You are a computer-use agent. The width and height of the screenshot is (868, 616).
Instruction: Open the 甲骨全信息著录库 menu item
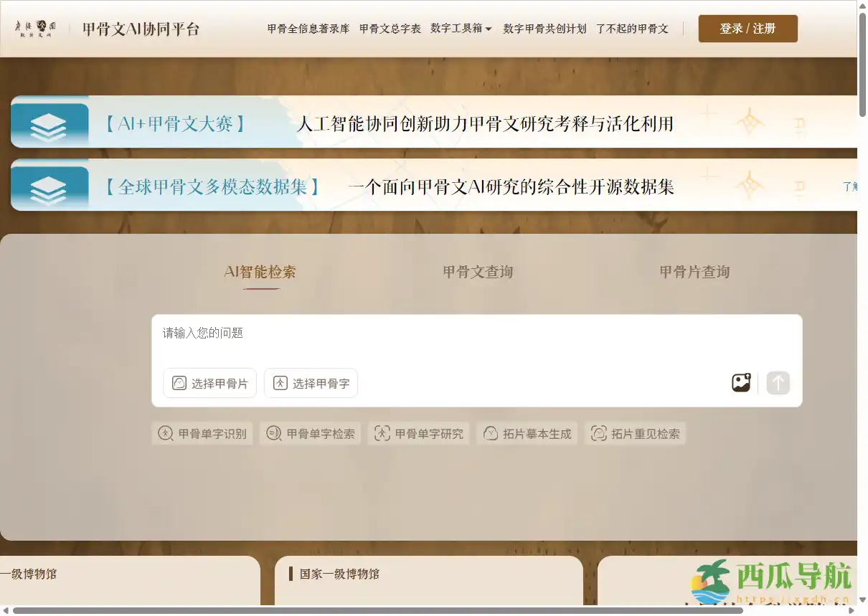coord(308,29)
